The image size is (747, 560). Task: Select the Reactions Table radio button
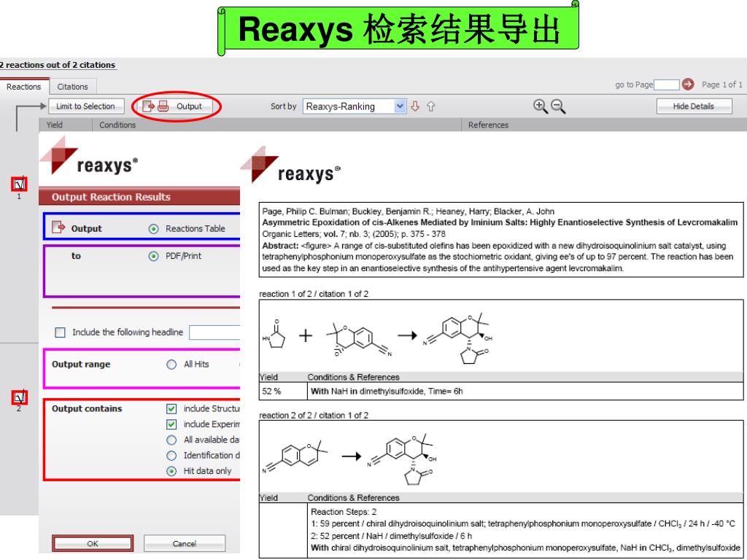click(153, 229)
